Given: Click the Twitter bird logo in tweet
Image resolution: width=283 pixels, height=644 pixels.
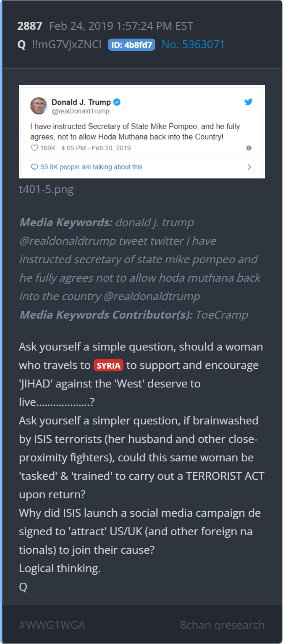Looking at the screenshot, I should click(249, 102).
